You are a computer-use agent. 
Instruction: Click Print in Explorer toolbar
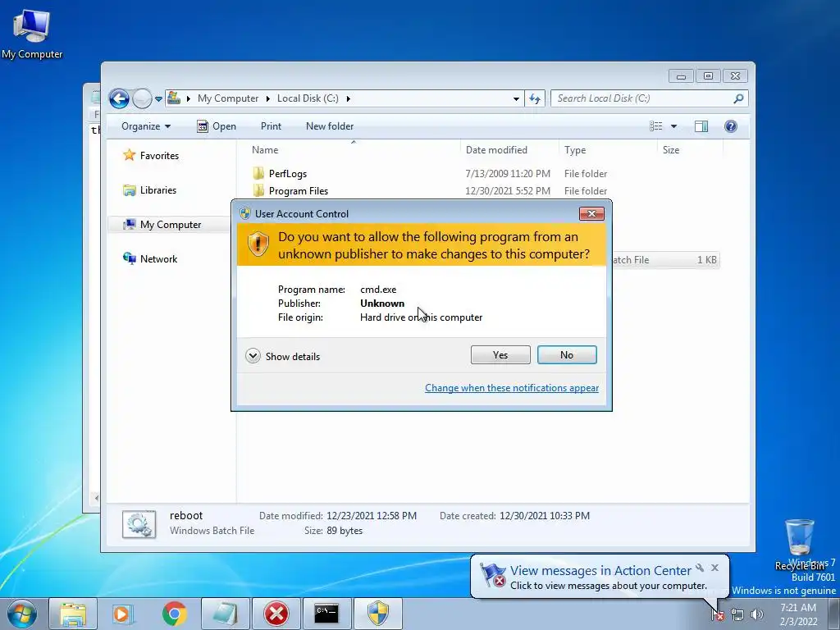[271, 126]
